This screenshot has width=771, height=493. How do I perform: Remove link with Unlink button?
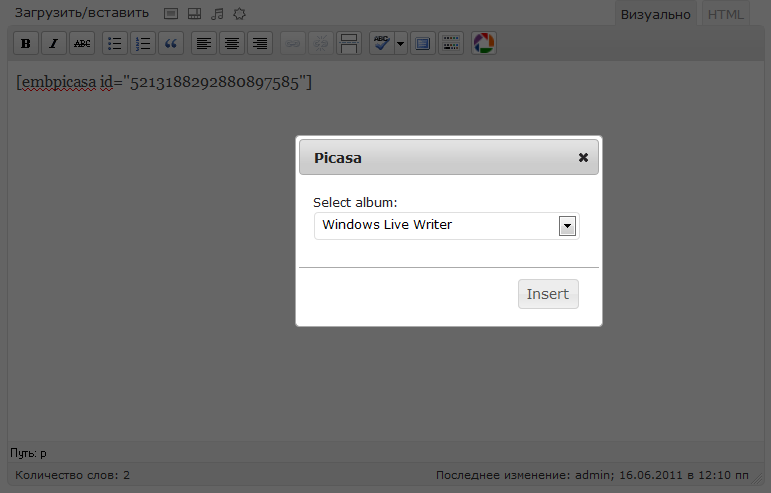[x=321, y=43]
